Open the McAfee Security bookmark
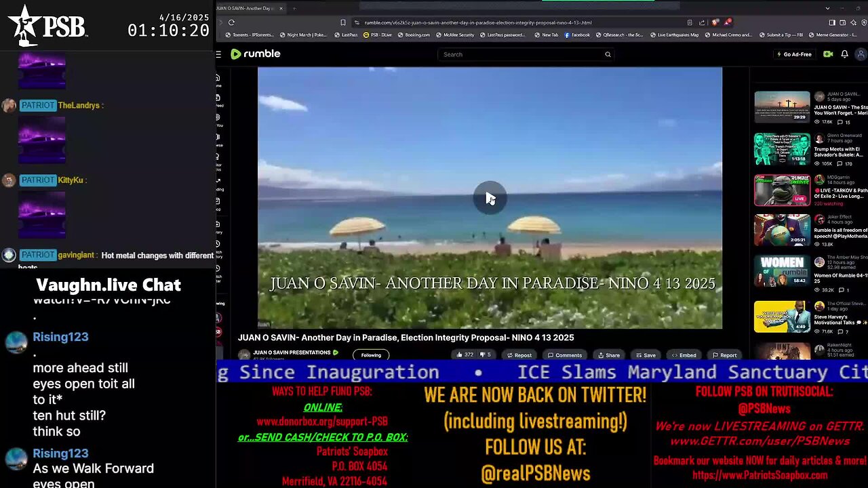This screenshot has height=488, width=868. pyautogui.click(x=455, y=35)
